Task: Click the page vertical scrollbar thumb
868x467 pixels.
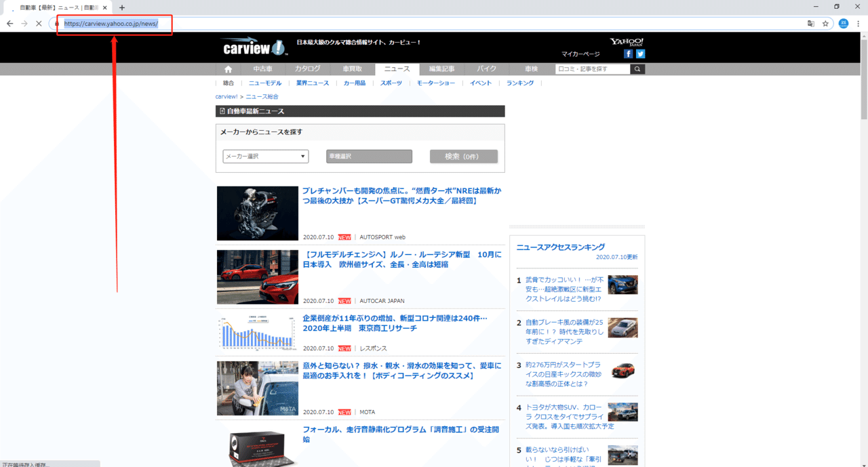Action: click(864, 78)
